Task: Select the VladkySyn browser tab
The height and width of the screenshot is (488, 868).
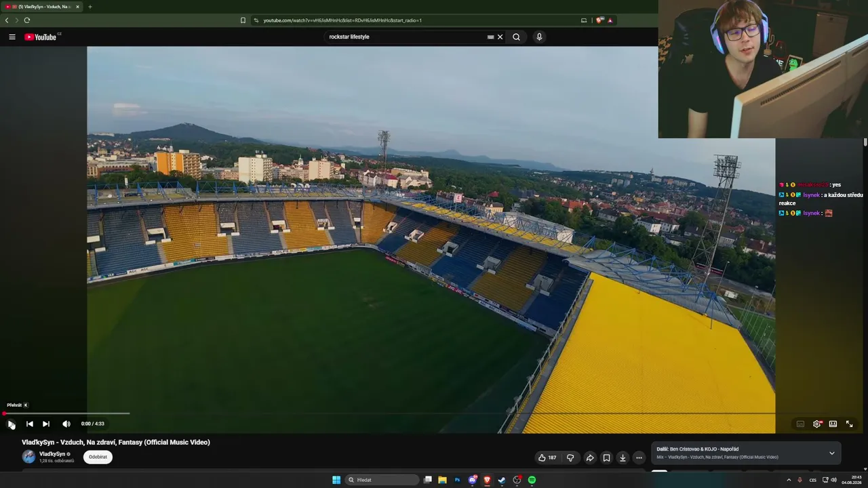Action: pos(42,7)
